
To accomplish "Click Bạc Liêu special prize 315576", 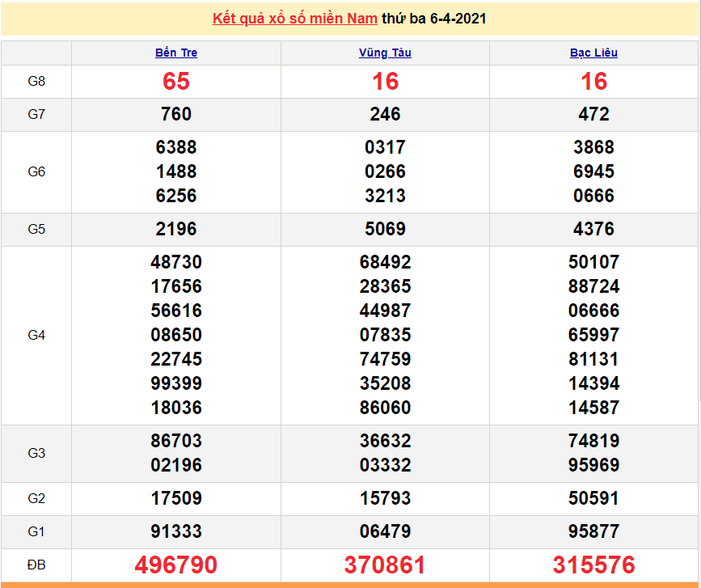I will 593,565.
